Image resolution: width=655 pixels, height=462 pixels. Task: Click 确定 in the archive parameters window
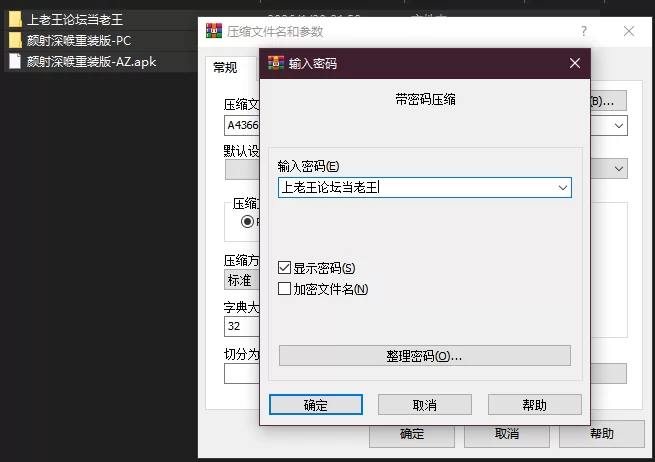[x=411, y=434]
